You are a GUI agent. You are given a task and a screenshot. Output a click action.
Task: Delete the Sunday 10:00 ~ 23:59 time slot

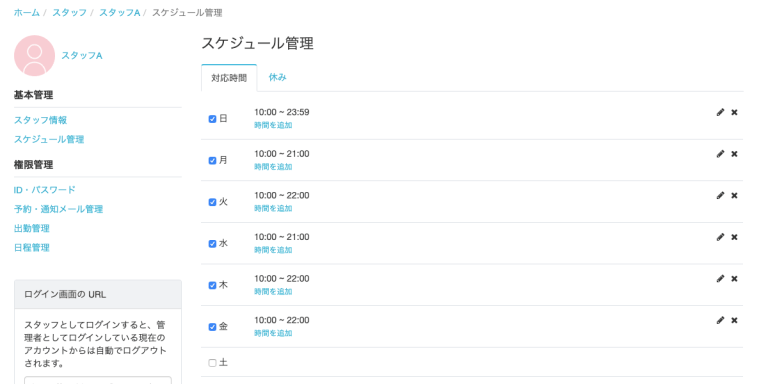pyautogui.click(x=734, y=112)
